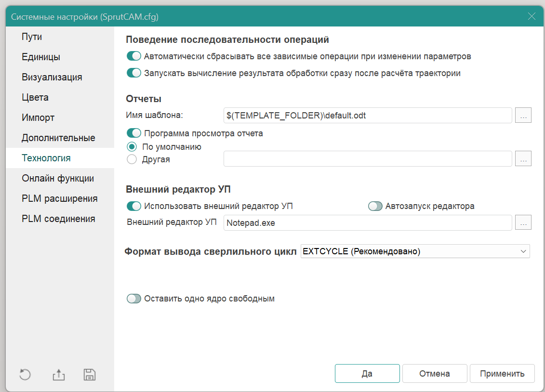Screen dimensions: 545x392
Task: Click the Notepad.exe external editor field
Action: 367,223
